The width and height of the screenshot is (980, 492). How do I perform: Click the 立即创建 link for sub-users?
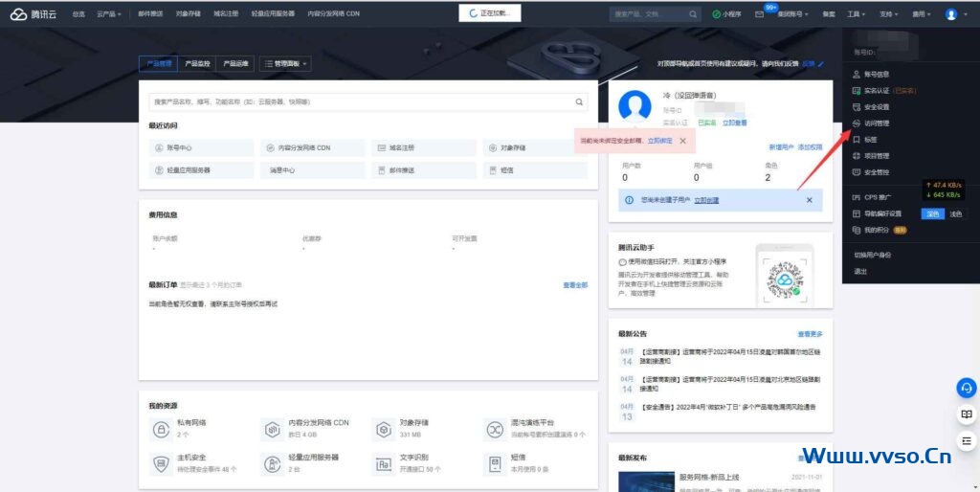pos(706,200)
